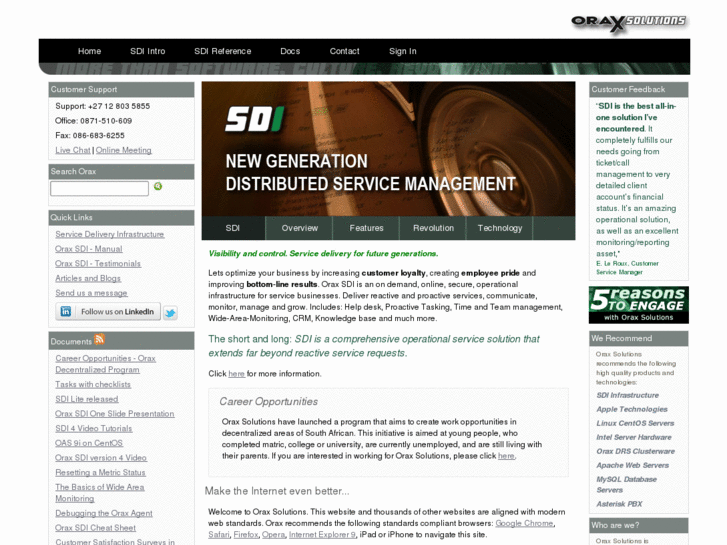Open the Articles and Blogs link
This screenshot has height=545, width=727.
(88, 278)
